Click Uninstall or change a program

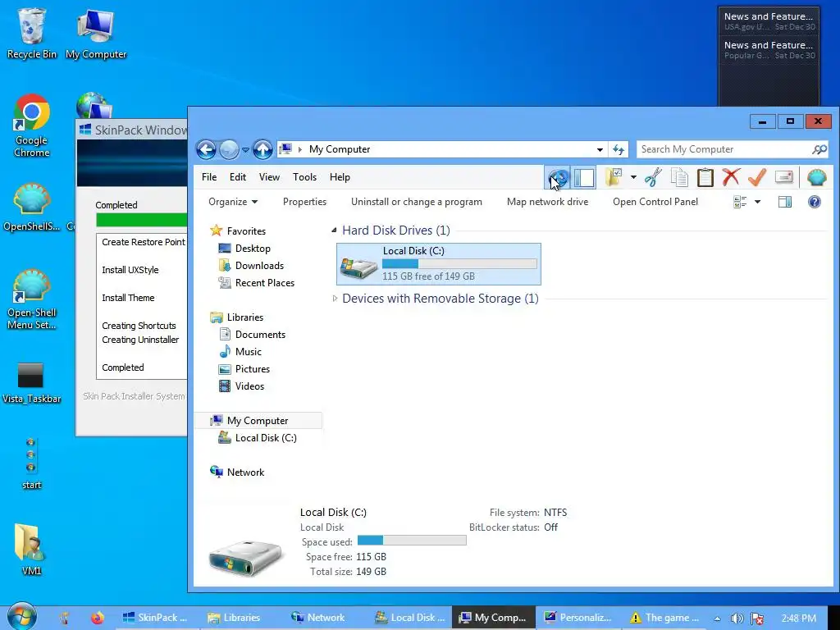416,202
